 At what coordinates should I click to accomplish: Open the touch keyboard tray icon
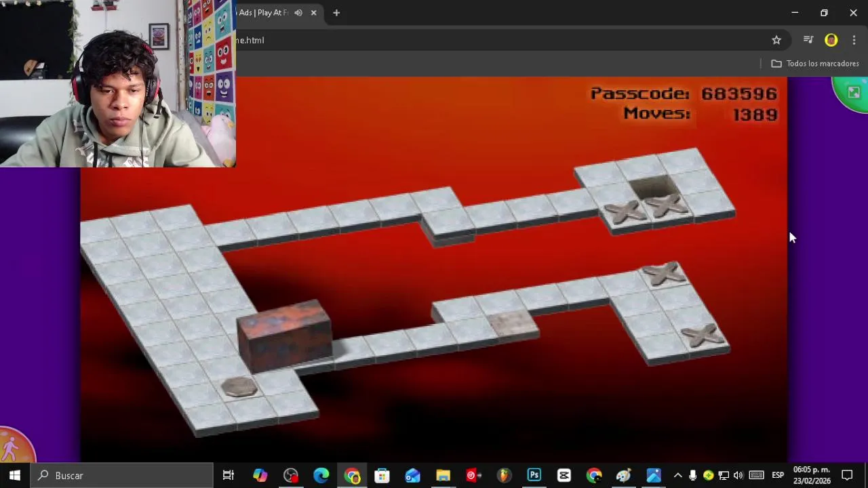click(757, 476)
